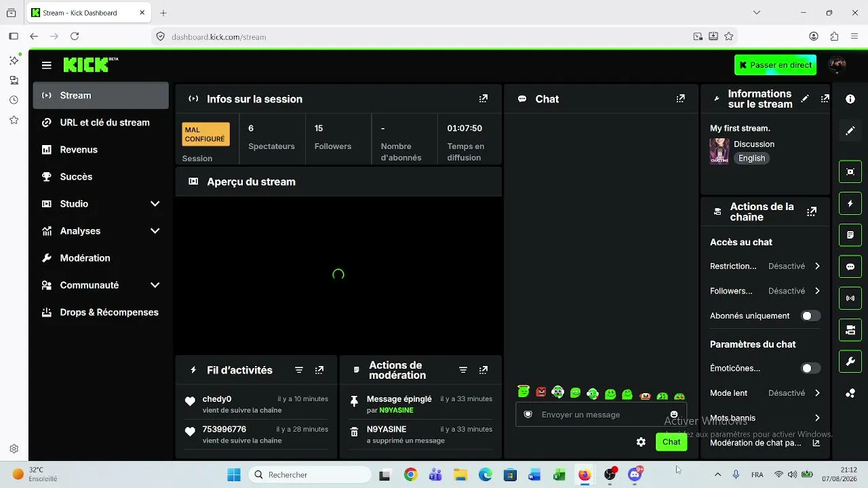Pop out the Actions de modération panel
Image resolution: width=868 pixels, height=488 pixels.
coord(484,370)
